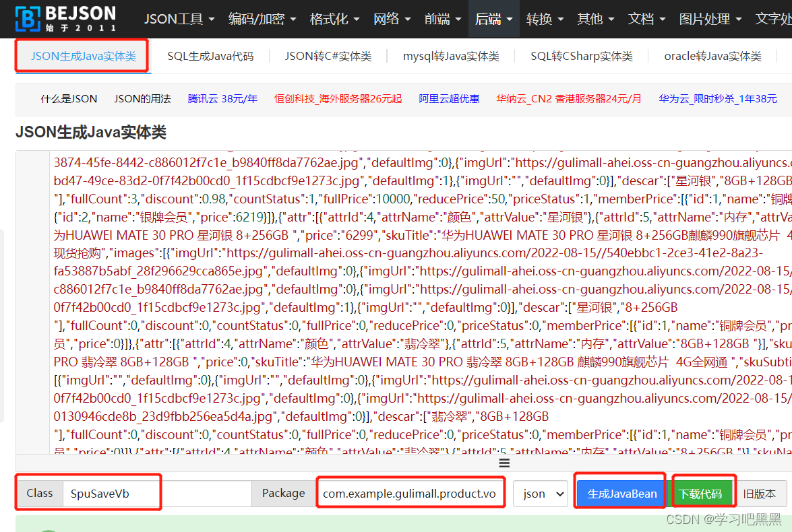Open the 后端 dropdown menu
The image size is (792, 532).
click(493, 19)
